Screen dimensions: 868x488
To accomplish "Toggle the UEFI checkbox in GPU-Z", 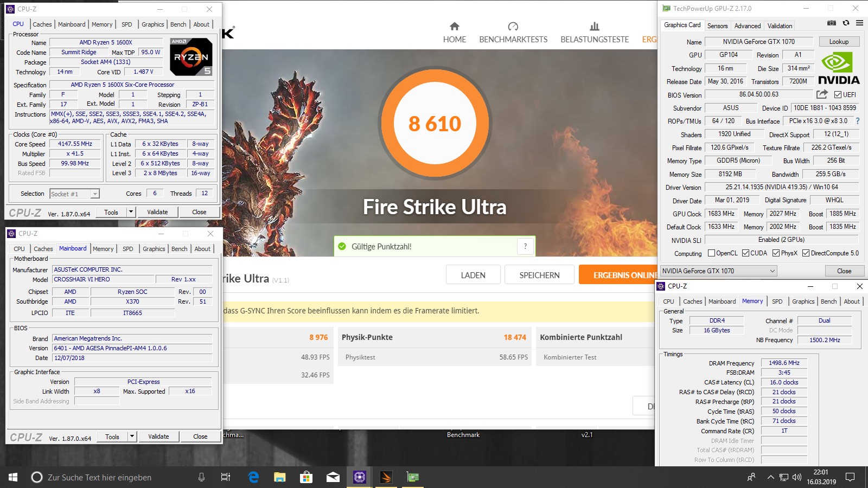I will (838, 94).
